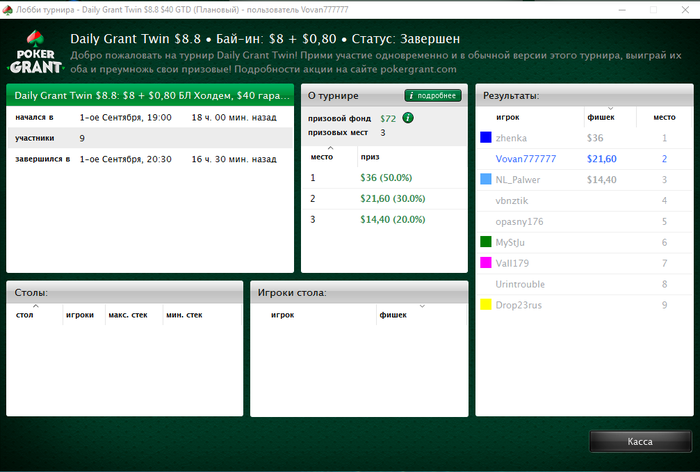700x472 pixels.
Task: Sort prizes by 'место' column header
Action: coord(322,157)
